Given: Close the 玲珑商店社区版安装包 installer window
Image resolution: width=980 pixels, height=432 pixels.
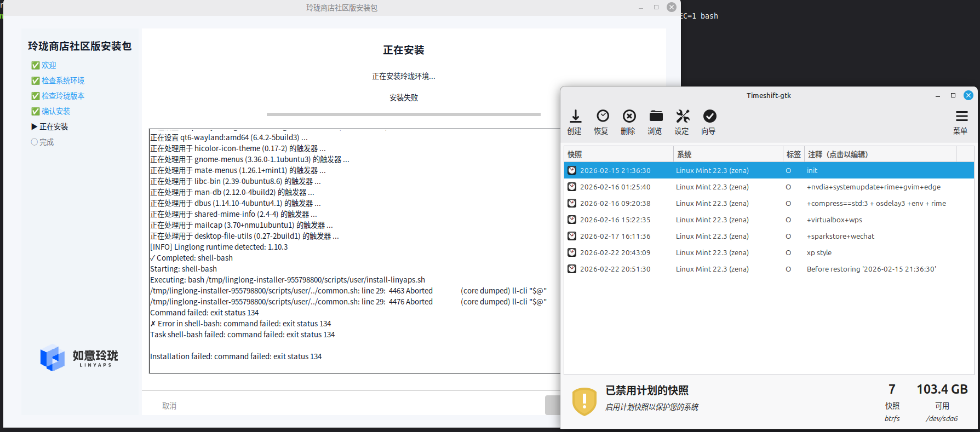Looking at the screenshot, I should click(671, 7).
